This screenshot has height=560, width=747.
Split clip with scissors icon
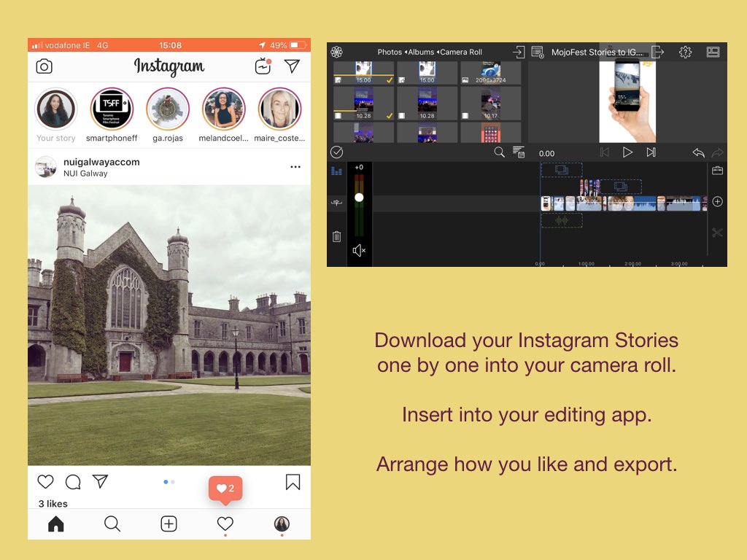(x=718, y=233)
